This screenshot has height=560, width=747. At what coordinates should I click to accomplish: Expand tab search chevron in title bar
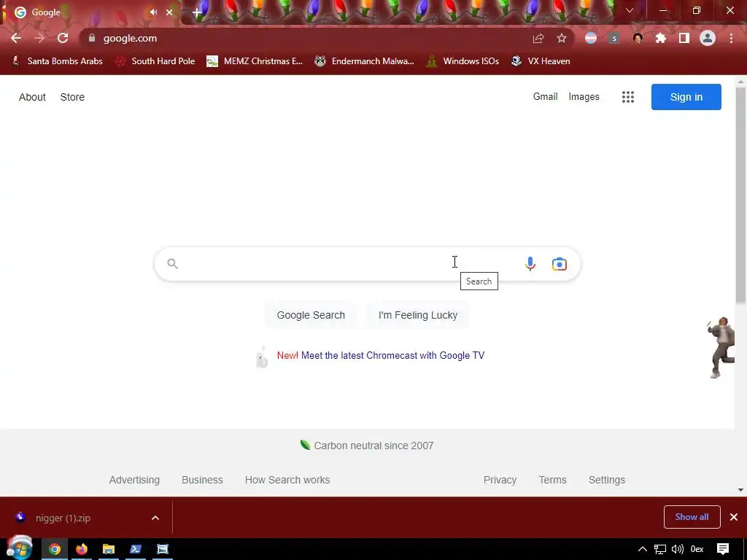coord(630,10)
